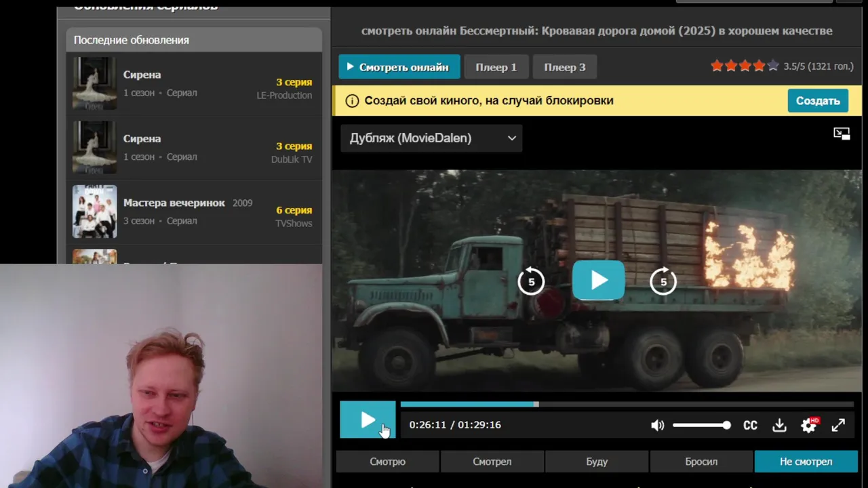
Task: Toggle subtitles with the CC icon
Action: coord(750,426)
